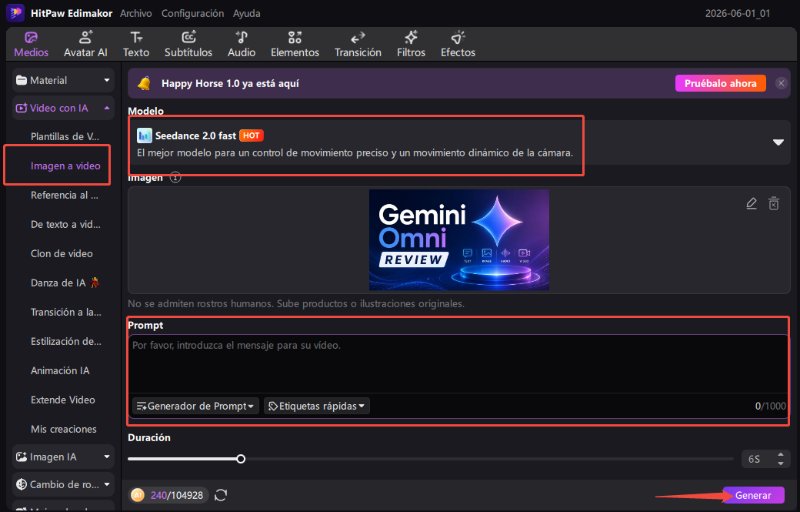Open the Configuración menu

(x=192, y=13)
